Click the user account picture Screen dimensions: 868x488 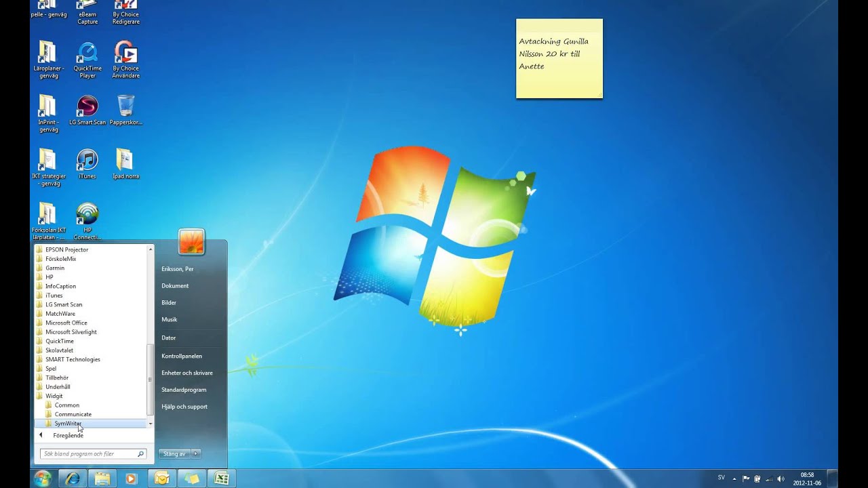191,242
